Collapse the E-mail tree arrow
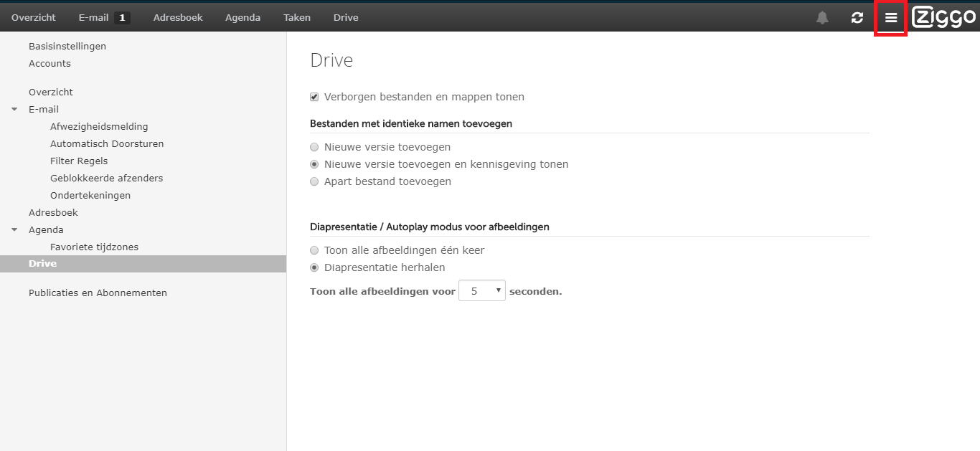980x451 pixels. point(14,110)
